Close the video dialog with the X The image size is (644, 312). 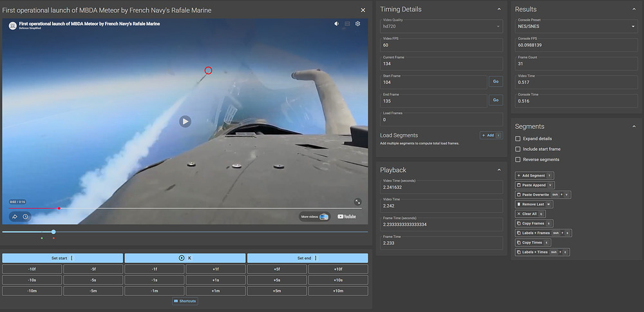coord(363,10)
